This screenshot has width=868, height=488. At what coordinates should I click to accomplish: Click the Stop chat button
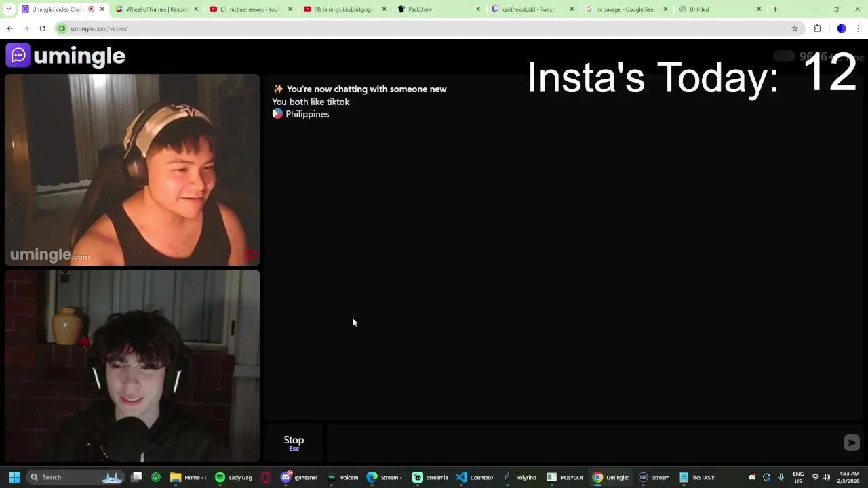pos(294,443)
